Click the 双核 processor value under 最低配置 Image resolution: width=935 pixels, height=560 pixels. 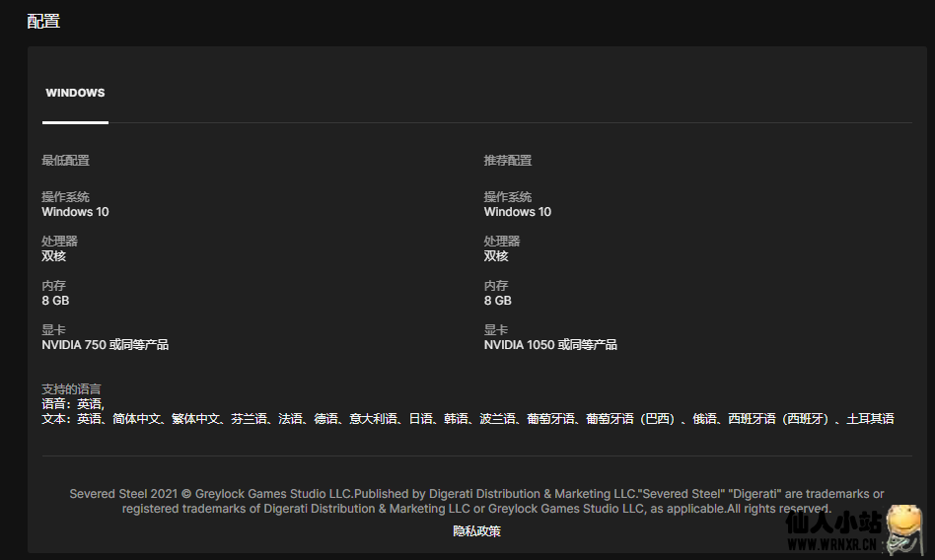coord(53,256)
